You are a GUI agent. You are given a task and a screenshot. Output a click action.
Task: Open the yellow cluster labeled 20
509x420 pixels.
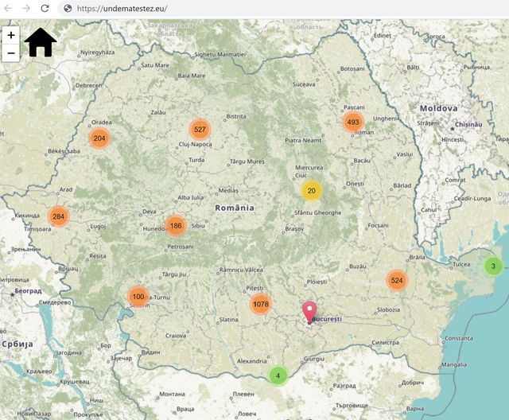pos(312,191)
